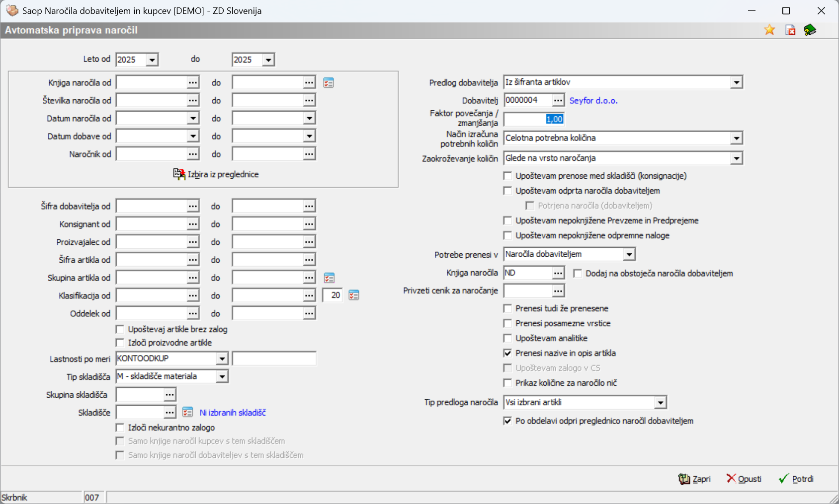The height and width of the screenshot is (504, 839).
Task: Click the Klasifikacija level field showing 20
Action: (333, 295)
